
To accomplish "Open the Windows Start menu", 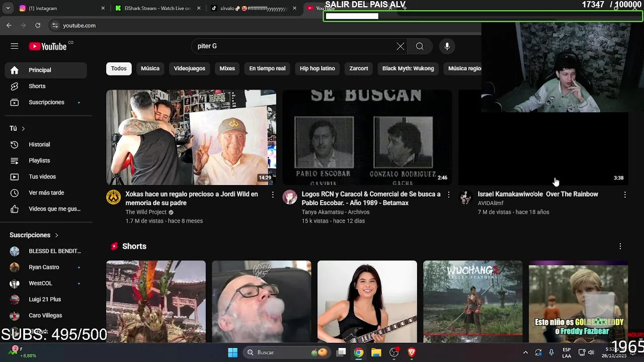I will point(232,352).
